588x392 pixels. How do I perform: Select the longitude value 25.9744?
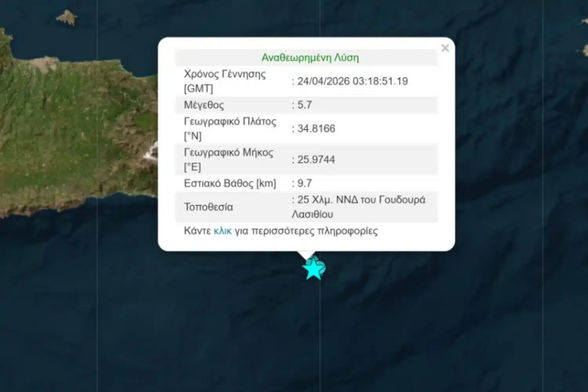click(x=316, y=160)
